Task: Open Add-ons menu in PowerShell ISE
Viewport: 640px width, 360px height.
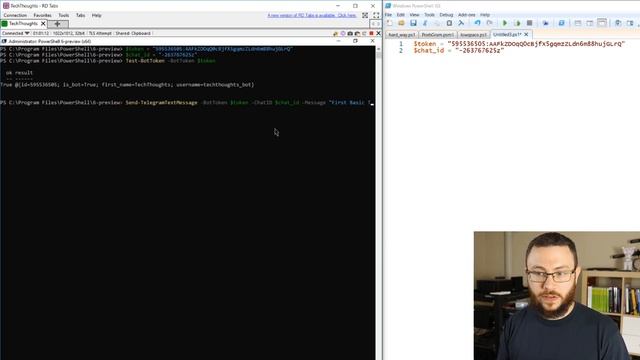Action: (x=467, y=15)
